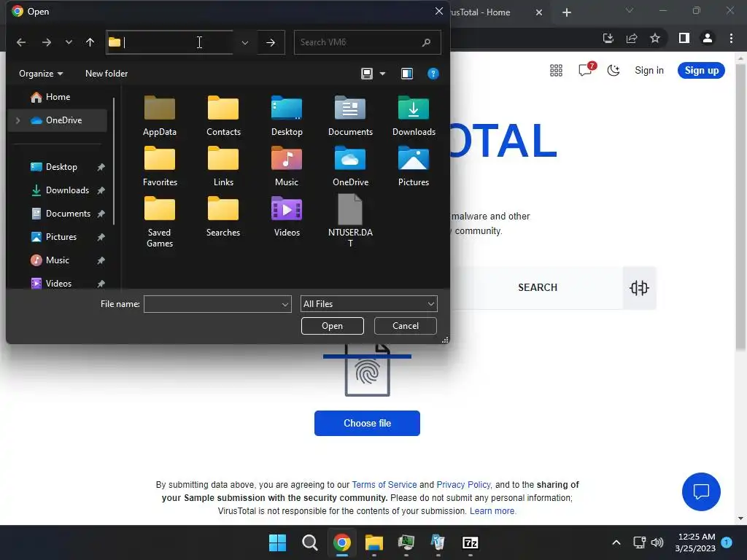The width and height of the screenshot is (747, 560).
Task: Select the Pictures folder in file list
Action: [414, 167]
